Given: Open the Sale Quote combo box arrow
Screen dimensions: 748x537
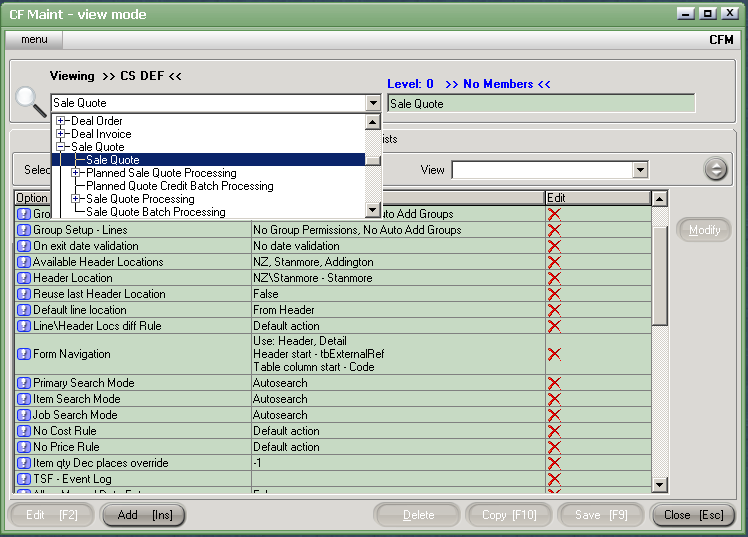Looking at the screenshot, I should click(x=373, y=103).
